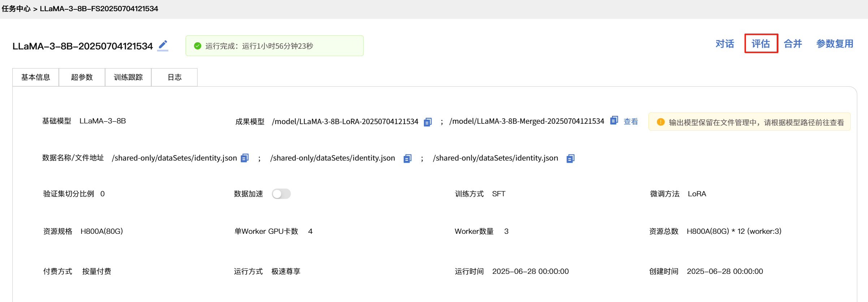Go to the 训练跟踪 tab

point(128,77)
